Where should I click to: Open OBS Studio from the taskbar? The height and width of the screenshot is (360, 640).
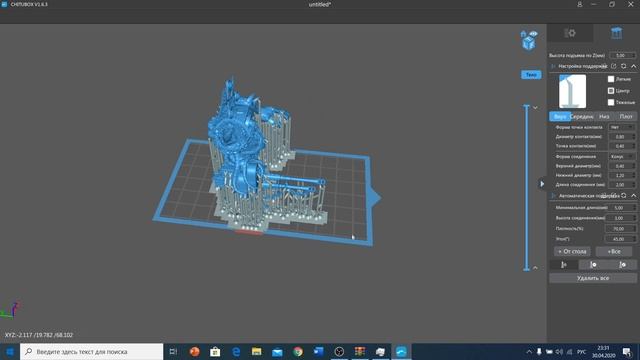click(339, 351)
